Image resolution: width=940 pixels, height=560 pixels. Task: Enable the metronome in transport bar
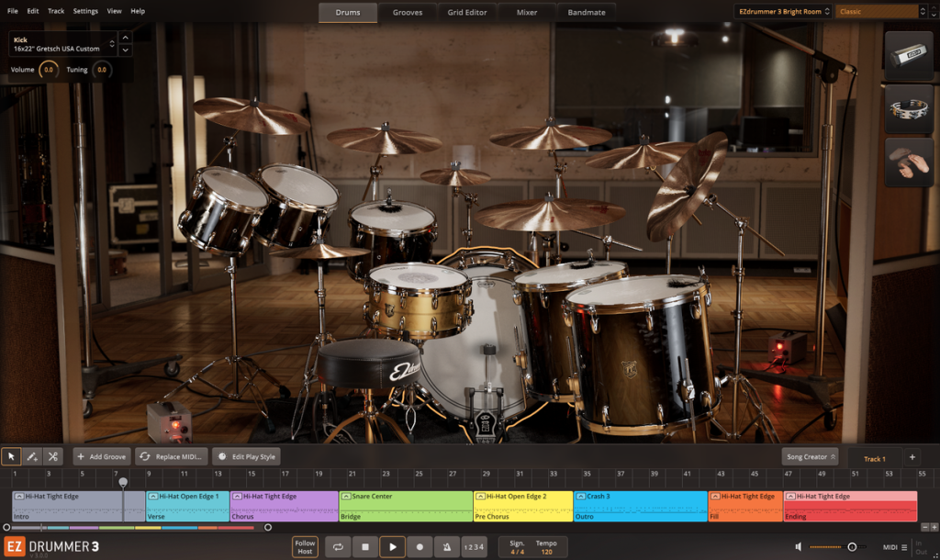coord(446,545)
